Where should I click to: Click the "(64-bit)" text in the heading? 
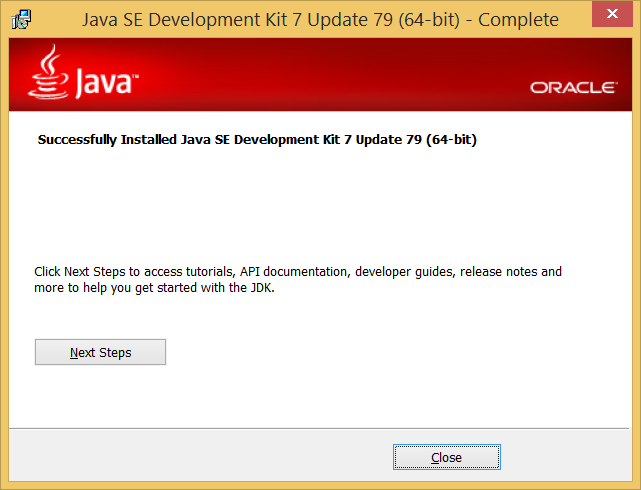[x=451, y=140]
